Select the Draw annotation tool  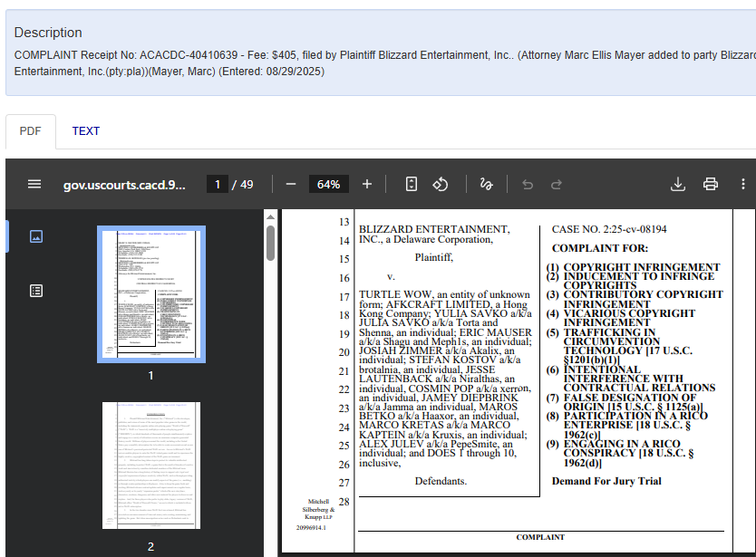coord(486,184)
